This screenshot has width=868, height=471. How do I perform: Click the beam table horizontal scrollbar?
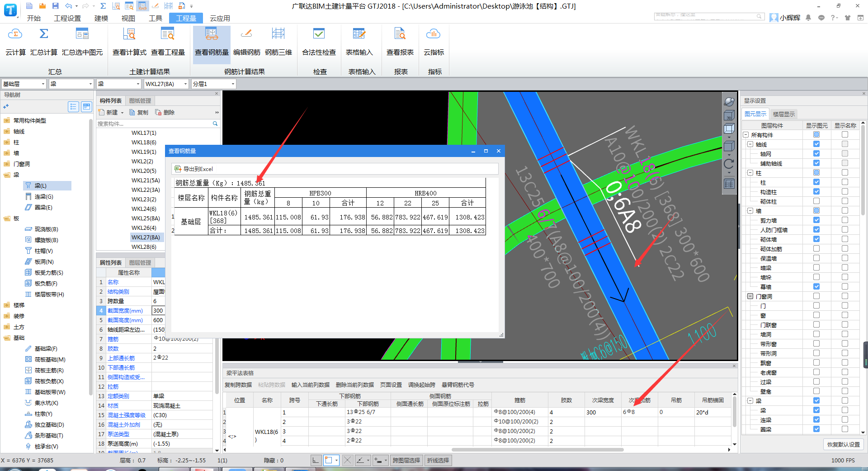(537, 450)
